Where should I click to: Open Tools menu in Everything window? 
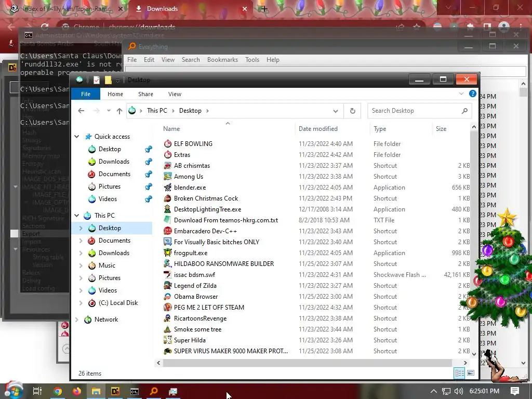[252, 60]
